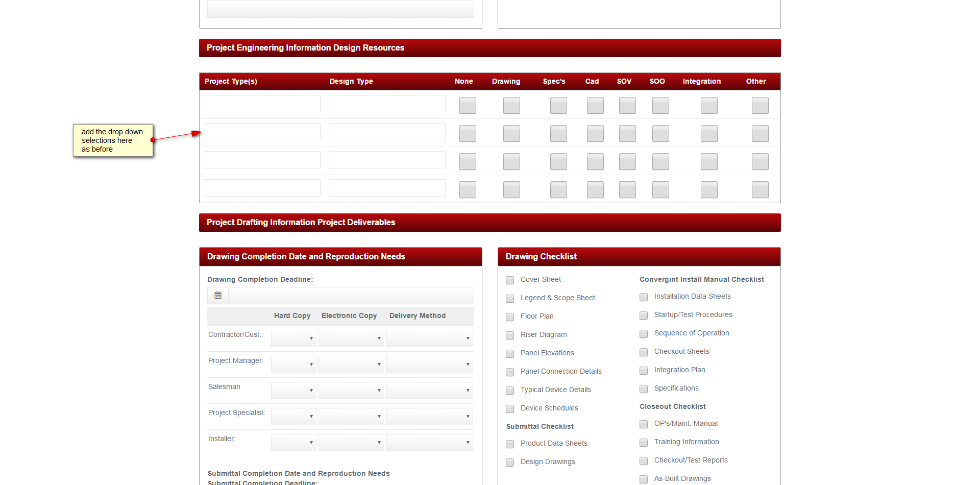Tick the Cover Sheet checkbox

[510, 280]
